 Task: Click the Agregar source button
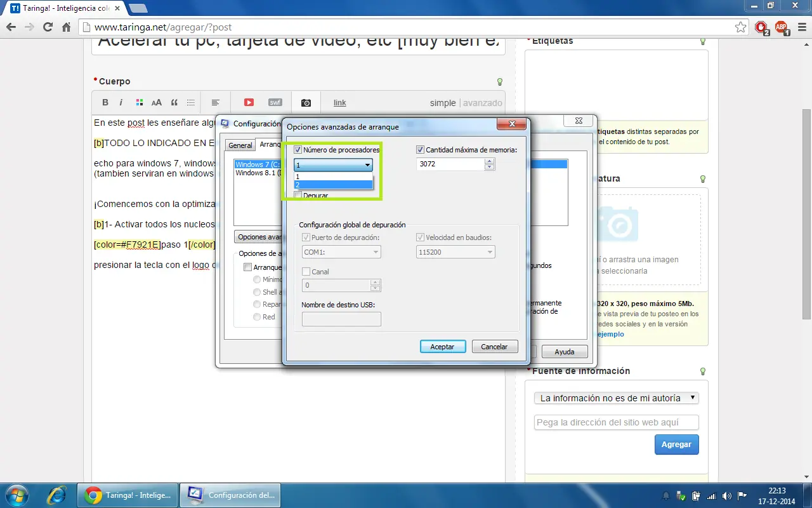click(x=677, y=444)
